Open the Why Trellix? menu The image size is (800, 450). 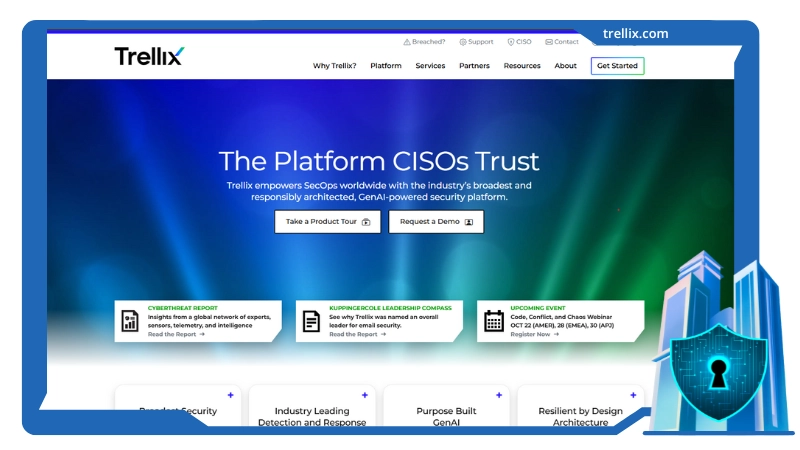[334, 66]
